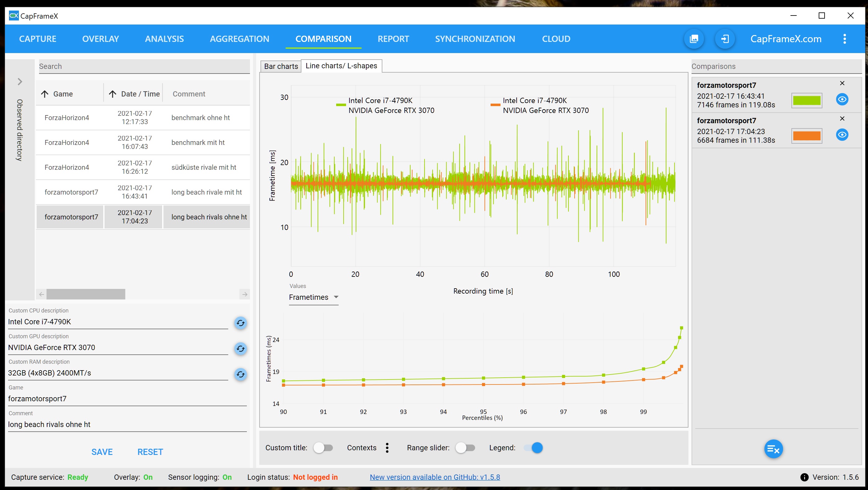
Task: Click the SAVE button
Action: click(102, 452)
